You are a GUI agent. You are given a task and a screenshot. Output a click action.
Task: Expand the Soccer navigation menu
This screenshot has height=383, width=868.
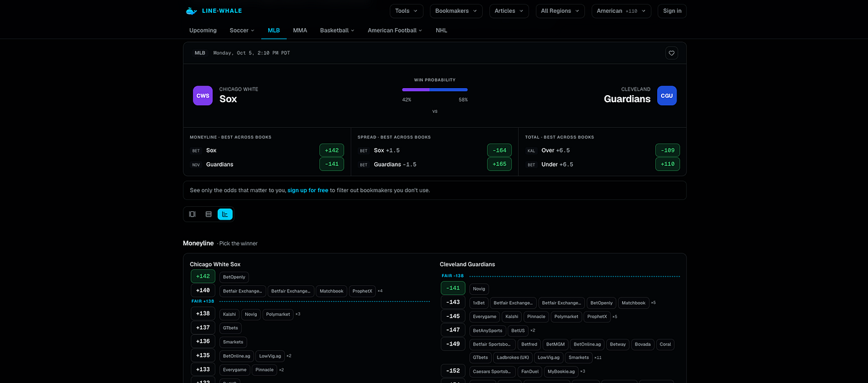242,30
